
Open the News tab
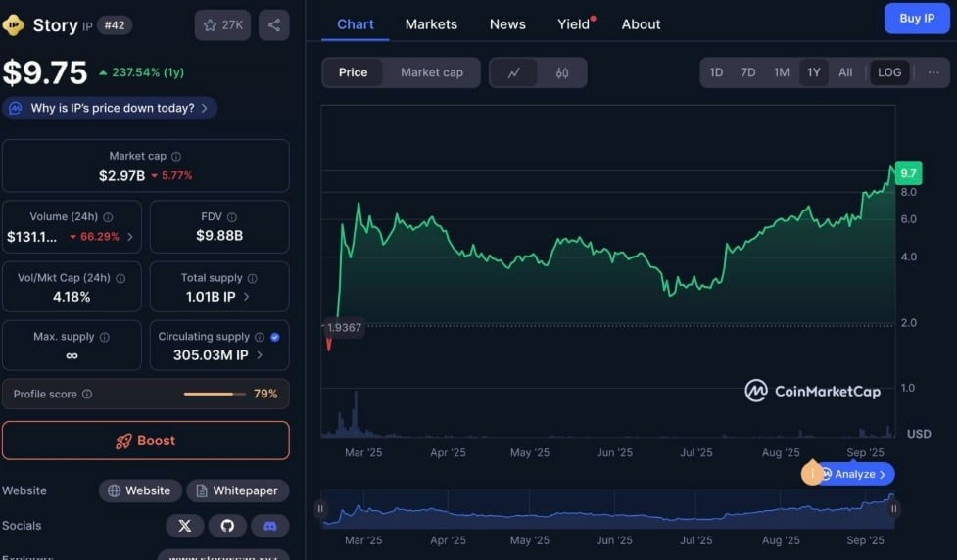[507, 24]
